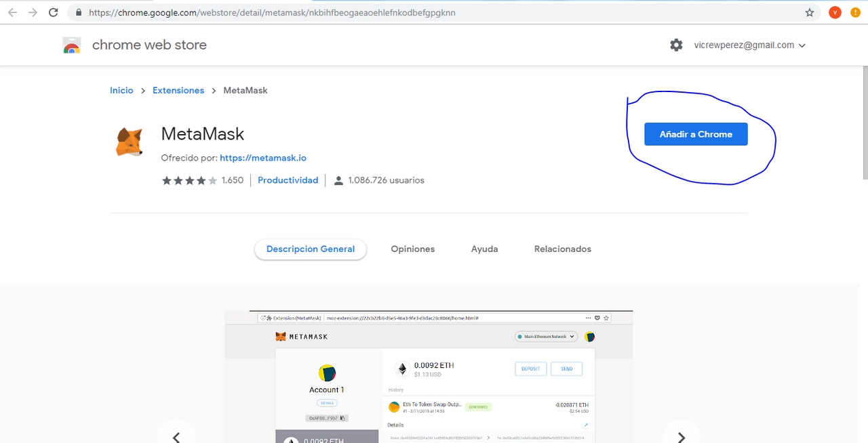Screen dimensions: 868x443
Task: Click the MetaMask fox logo
Action: [129, 142]
